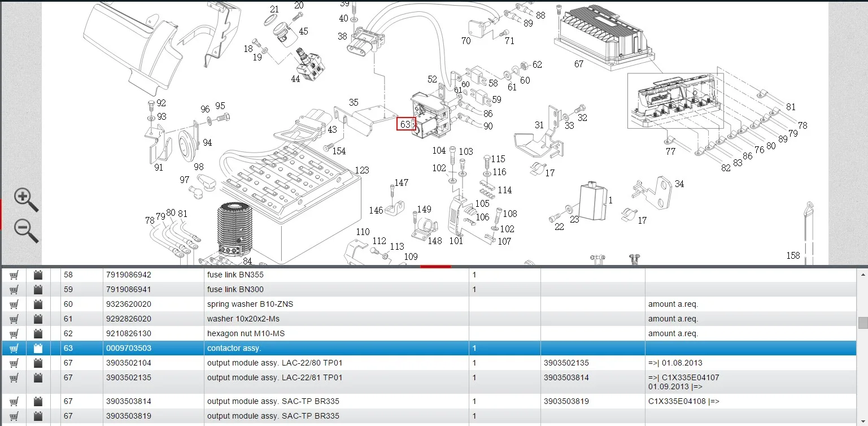
Task: Click the red splitter handle below diagram
Action: [435, 266]
